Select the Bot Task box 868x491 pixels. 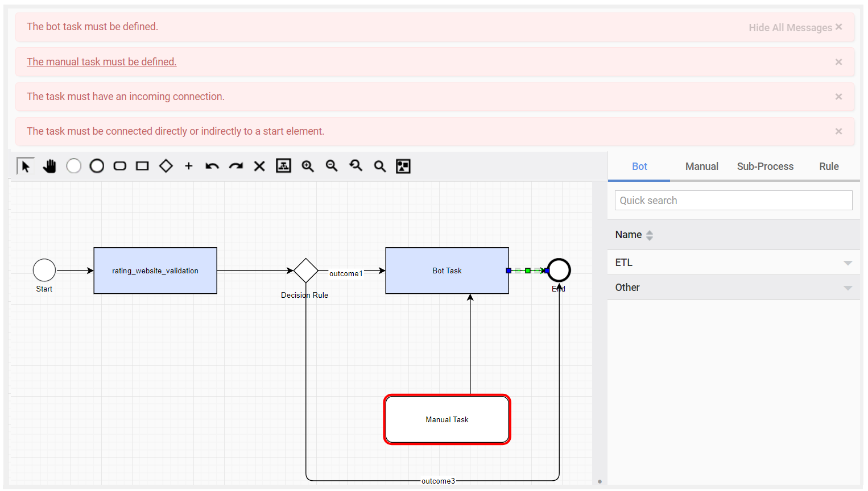click(447, 271)
